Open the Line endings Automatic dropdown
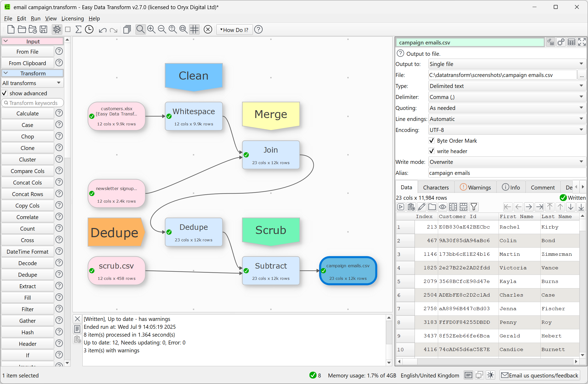 (507, 119)
